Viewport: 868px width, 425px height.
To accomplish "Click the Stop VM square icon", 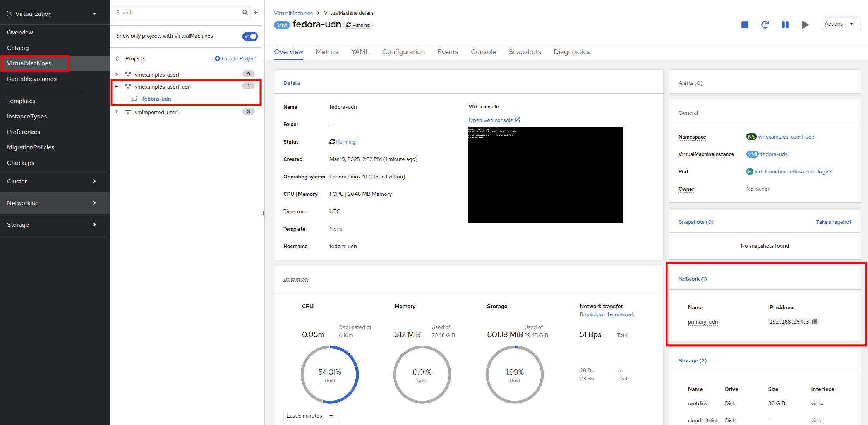I will 744,25.
